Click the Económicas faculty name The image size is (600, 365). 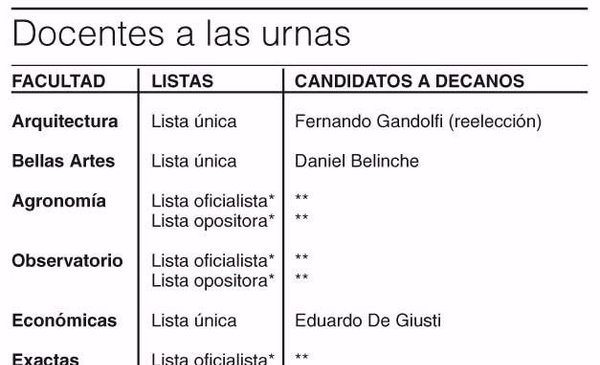tap(64, 321)
